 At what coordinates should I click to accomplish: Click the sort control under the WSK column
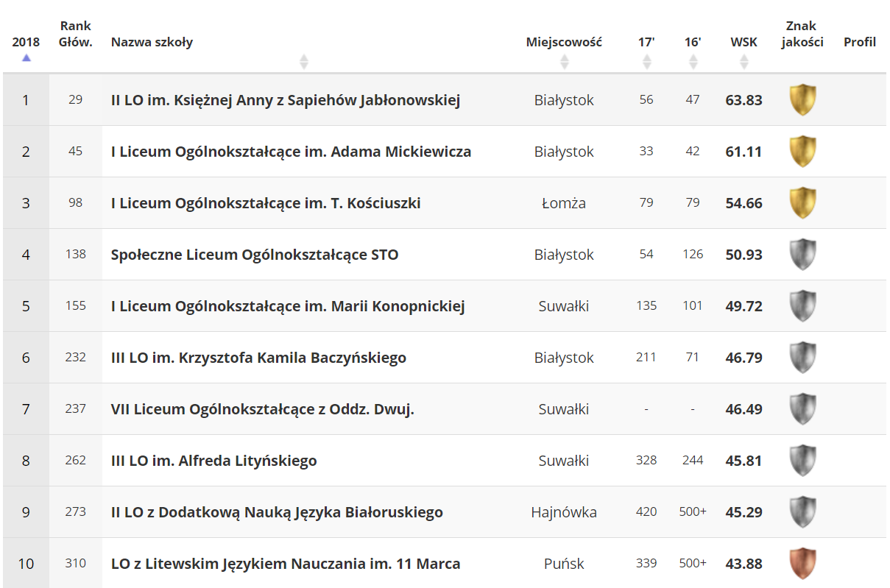(743, 61)
